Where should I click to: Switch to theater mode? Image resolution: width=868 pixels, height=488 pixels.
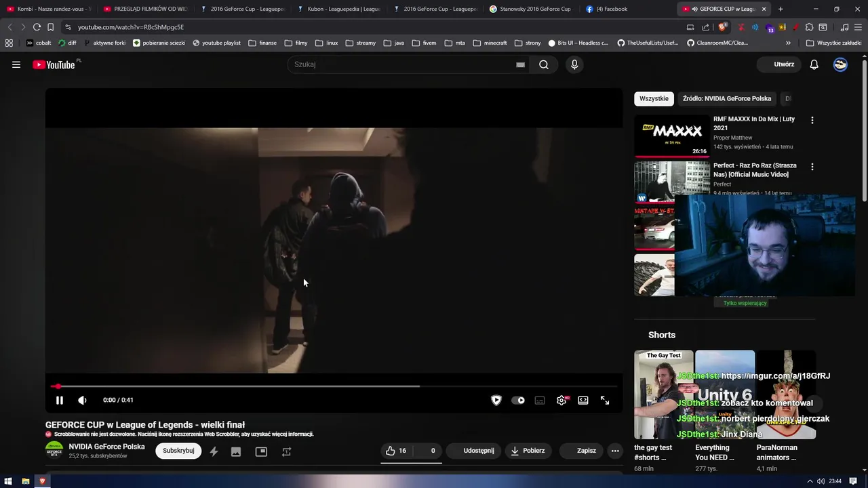tap(583, 401)
